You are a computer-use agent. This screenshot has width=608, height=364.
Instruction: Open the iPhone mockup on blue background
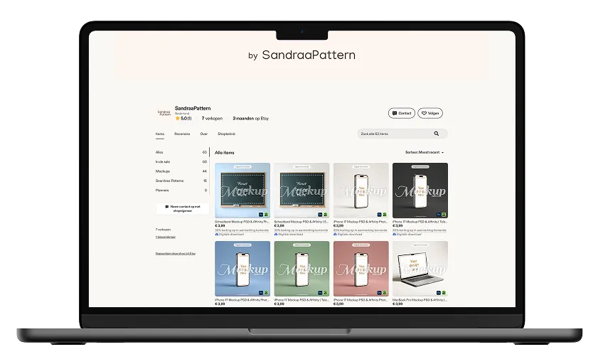(242, 269)
